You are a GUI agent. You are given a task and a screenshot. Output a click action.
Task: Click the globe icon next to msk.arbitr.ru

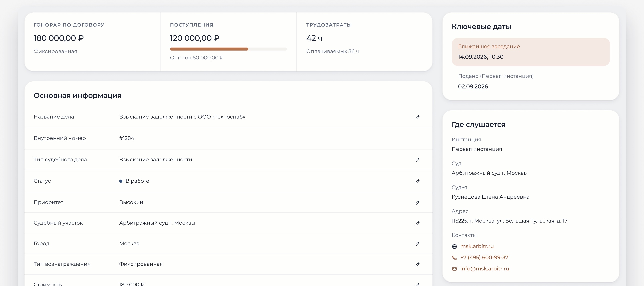(x=454, y=247)
